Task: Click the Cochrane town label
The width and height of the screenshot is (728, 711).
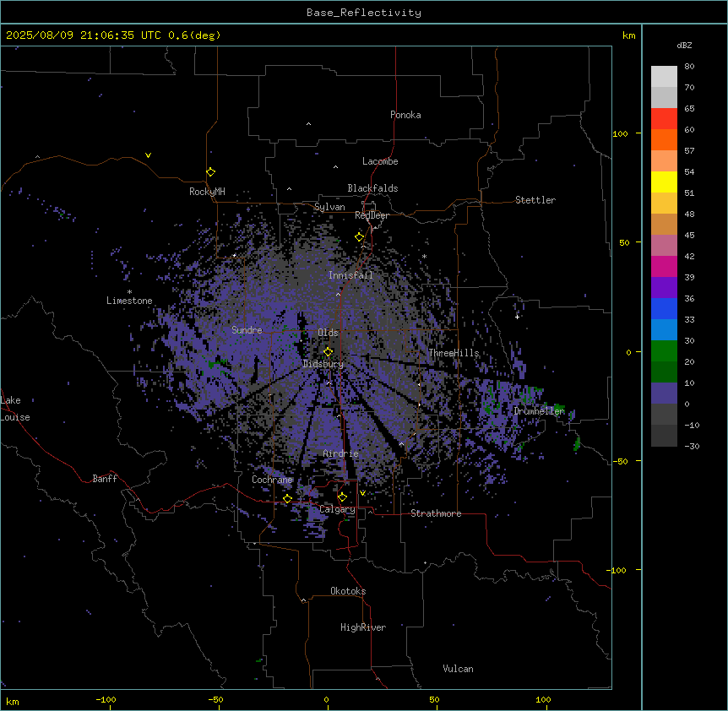Action: (x=272, y=480)
